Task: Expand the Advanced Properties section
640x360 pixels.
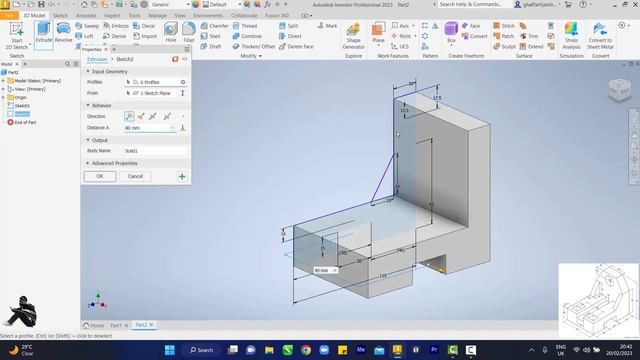Action: (88, 163)
